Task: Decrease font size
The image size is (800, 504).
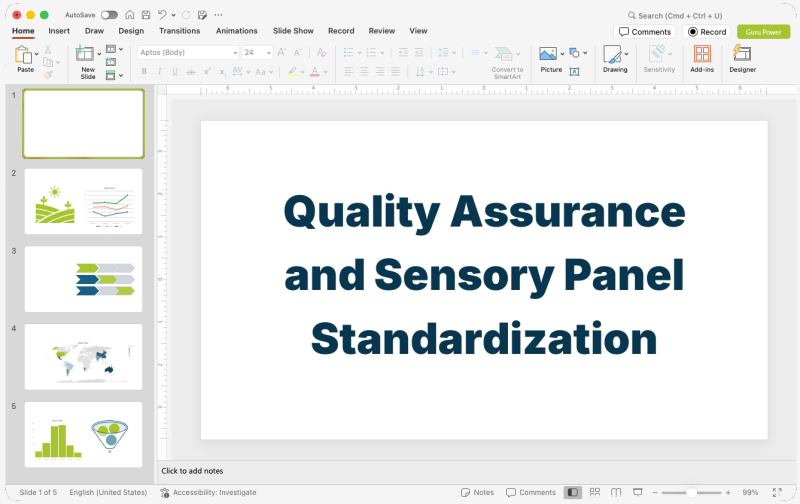Action: pyautogui.click(x=297, y=52)
